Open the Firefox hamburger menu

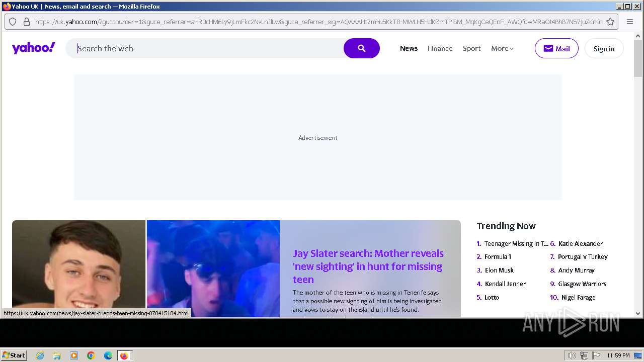point(630,22)
